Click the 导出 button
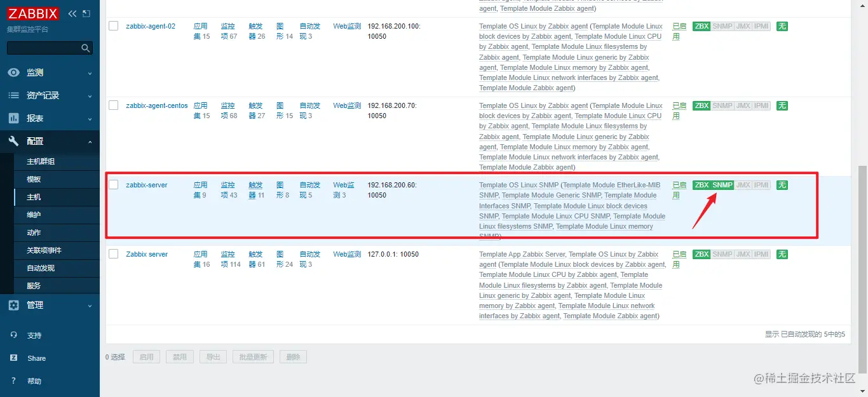Screen dimensions: 868x397 tap(213, 357)
